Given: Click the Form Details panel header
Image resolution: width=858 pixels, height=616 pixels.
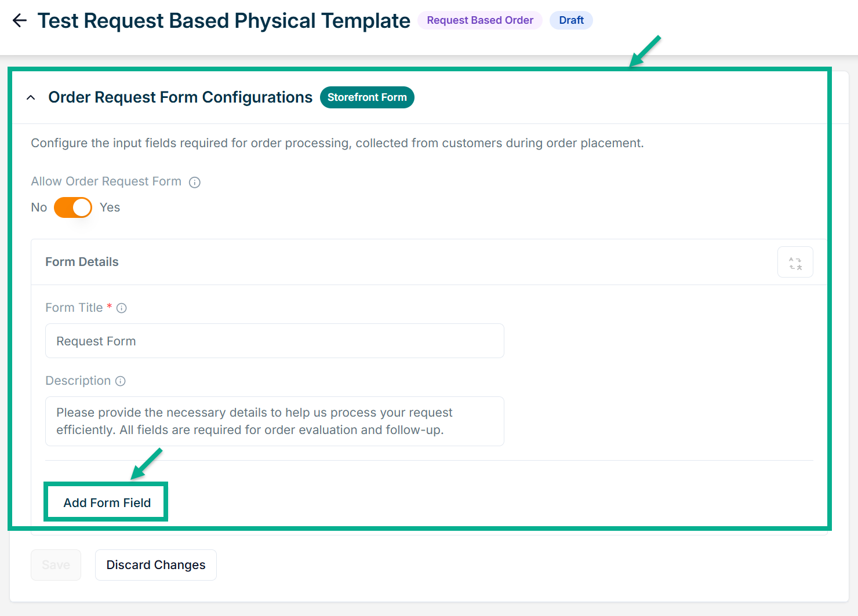Looking at the screenshot, I should tap(82, 262).
